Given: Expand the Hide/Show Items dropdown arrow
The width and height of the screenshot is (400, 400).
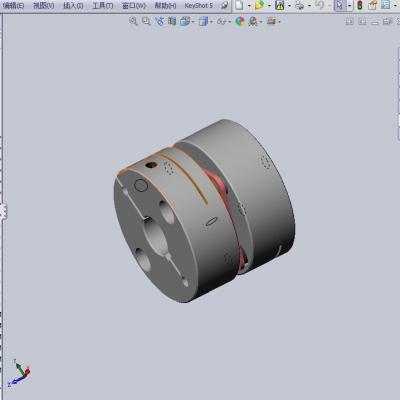Looking at the screenshot, I should tap(230, 22).
